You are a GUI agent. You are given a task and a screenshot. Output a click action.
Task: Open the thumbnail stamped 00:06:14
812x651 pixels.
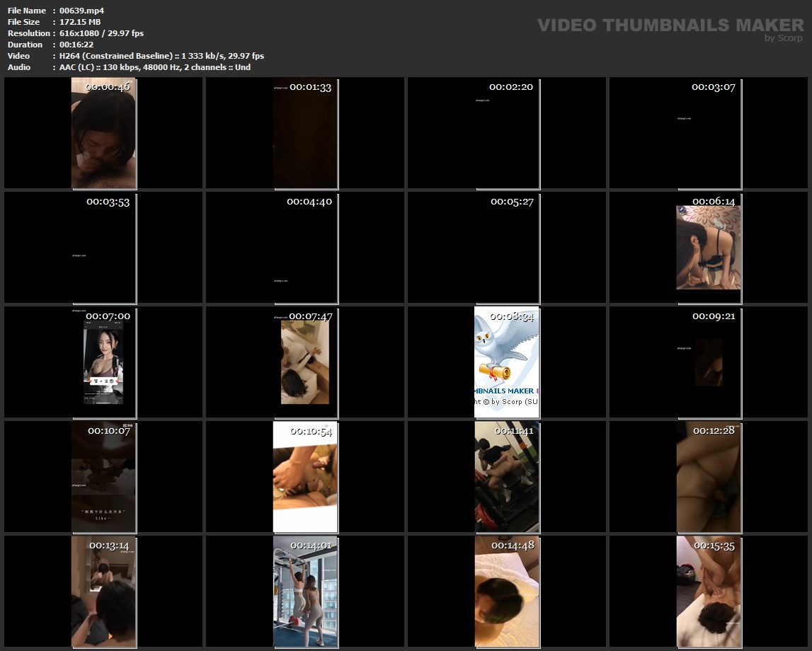pyautogui.click(x=709, y=248)
